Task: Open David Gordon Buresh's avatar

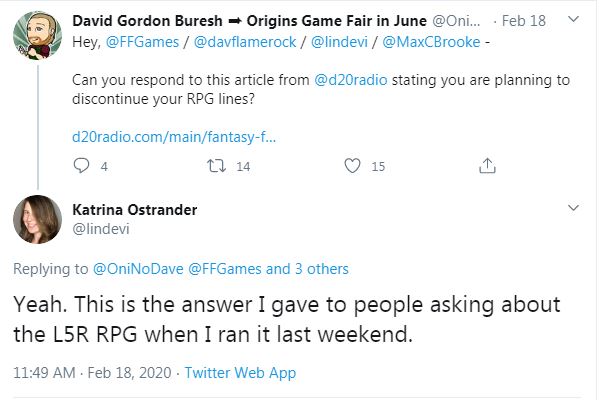Action: coord(38,36)
